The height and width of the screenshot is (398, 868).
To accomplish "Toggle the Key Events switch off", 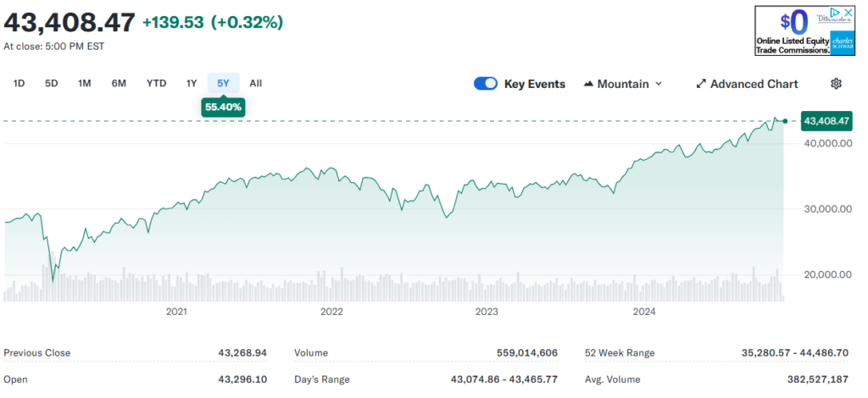I will pyautogui.click(x=486, y=84).
